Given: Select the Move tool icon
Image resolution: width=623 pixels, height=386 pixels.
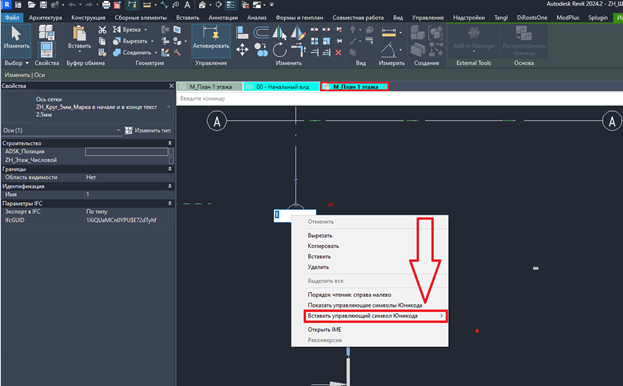Looking at the screenshot, I should pos(242,50).
